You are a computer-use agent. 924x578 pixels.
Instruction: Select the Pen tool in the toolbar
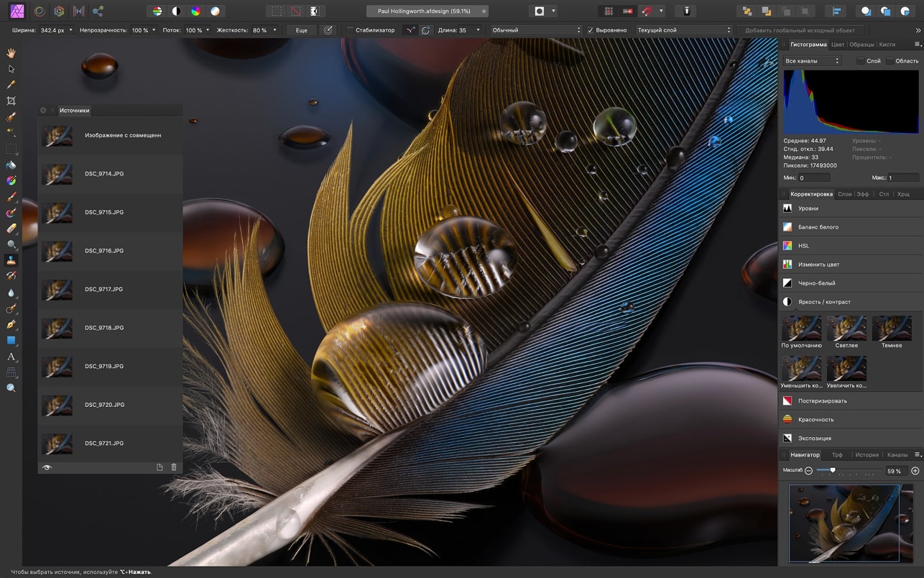(11, 324)
